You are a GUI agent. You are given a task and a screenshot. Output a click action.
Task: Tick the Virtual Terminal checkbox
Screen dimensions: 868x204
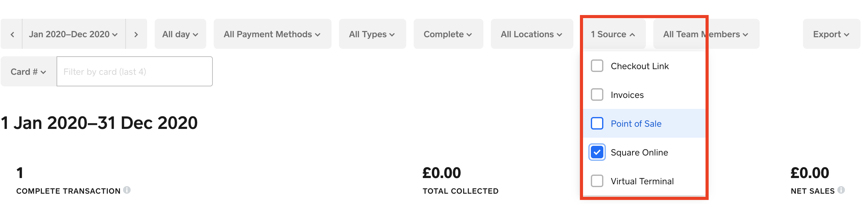tap(597, 181)
